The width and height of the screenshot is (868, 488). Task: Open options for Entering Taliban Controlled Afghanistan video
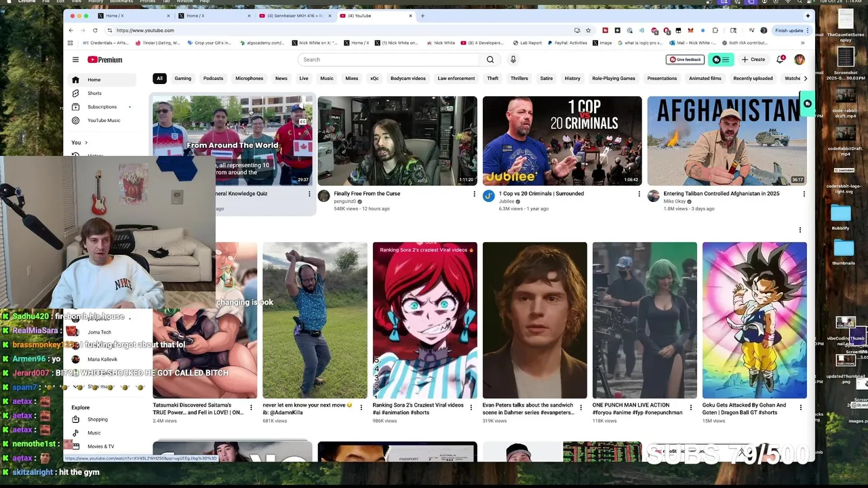(804, 194)
